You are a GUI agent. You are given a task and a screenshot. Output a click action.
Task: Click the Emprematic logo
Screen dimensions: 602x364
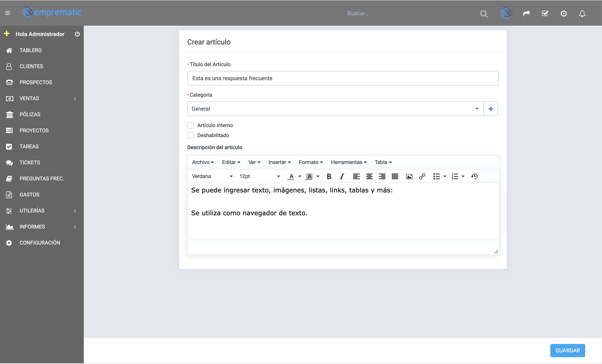click(52, 12)
